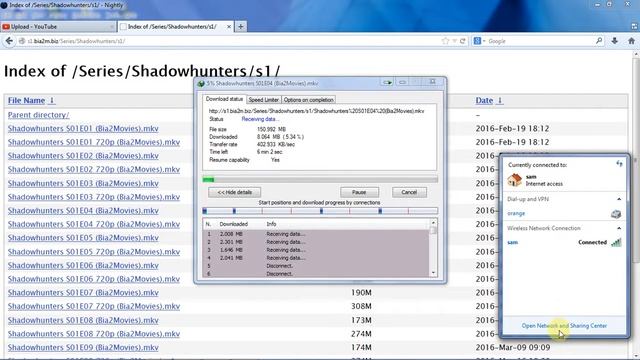Click the 2016-Mar-09 09:09 date for S01E09
Screen dimensions: 640x360
click(513, 348)
